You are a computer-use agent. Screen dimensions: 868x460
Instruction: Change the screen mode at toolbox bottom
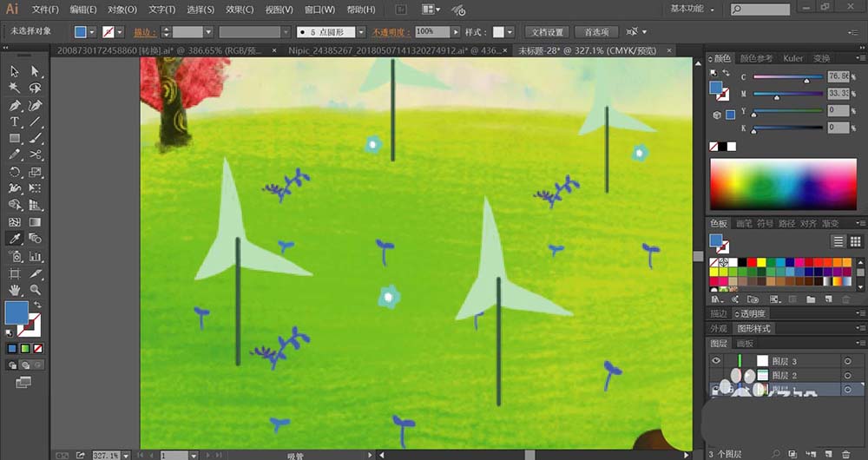(x=23, y=382)
